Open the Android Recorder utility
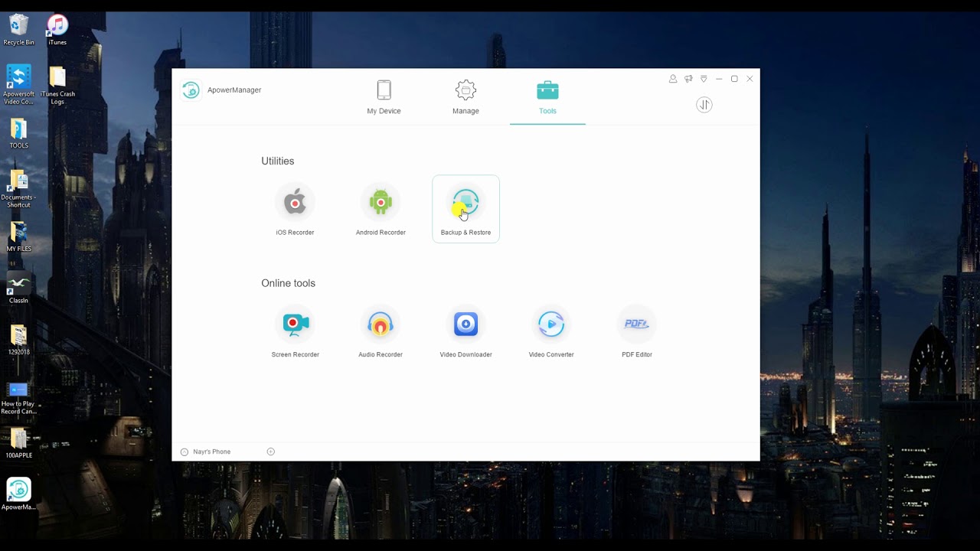 pyautogui.click(x=381, y=209)
